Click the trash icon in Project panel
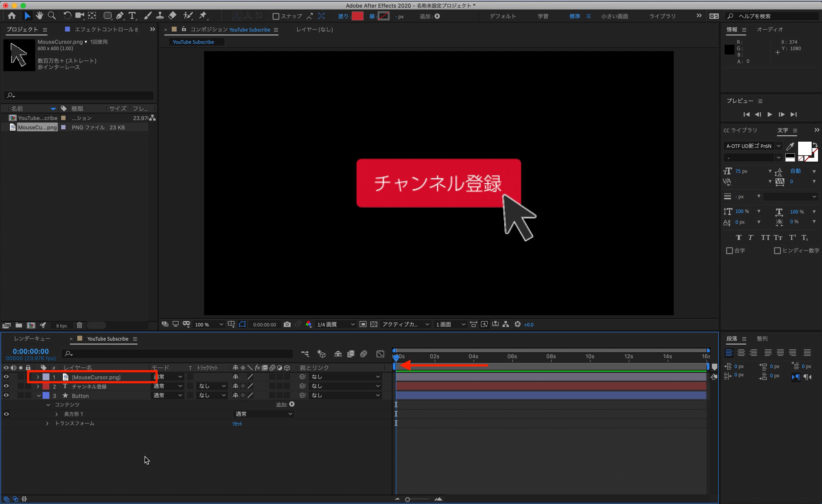 coord(80,325)
